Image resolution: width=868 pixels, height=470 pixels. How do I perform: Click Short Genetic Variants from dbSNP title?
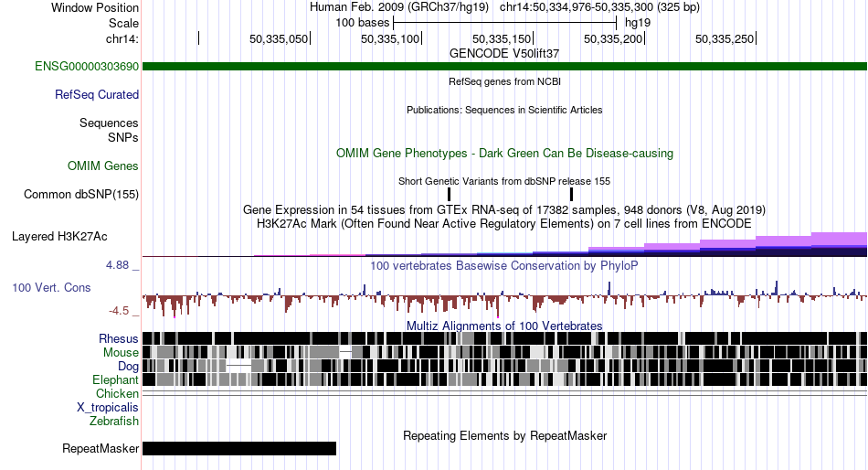click(x=504, y=181)
